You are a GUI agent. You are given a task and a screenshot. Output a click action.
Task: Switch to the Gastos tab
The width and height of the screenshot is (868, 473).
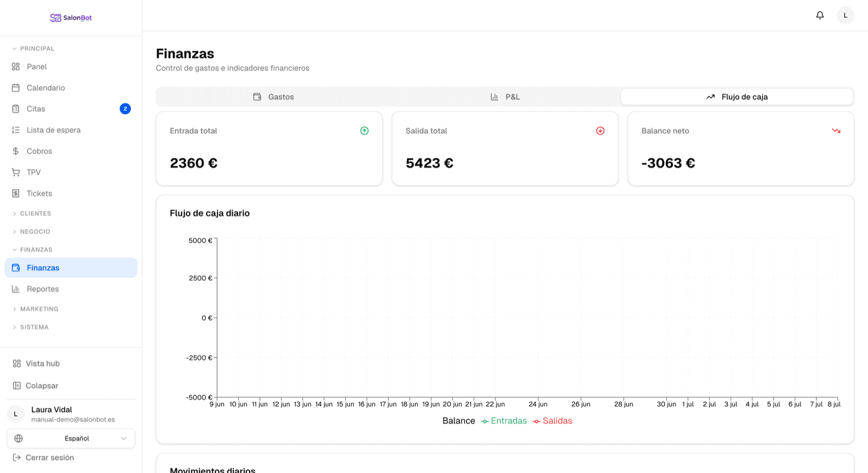click(273, 97)
